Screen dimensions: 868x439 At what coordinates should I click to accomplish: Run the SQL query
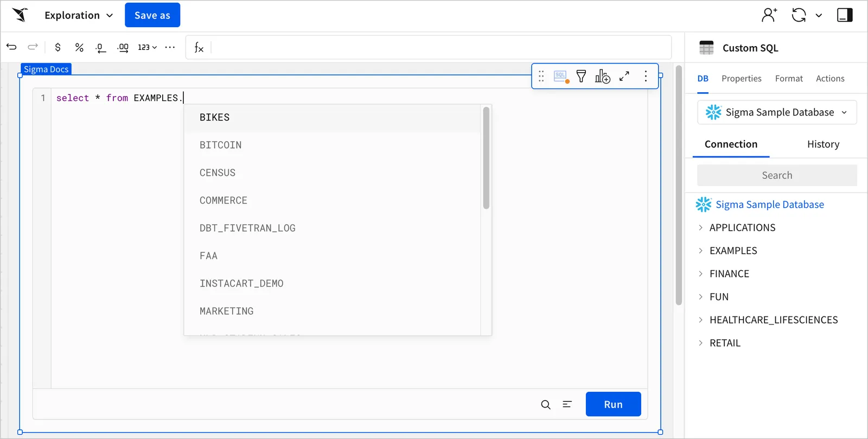614,404
